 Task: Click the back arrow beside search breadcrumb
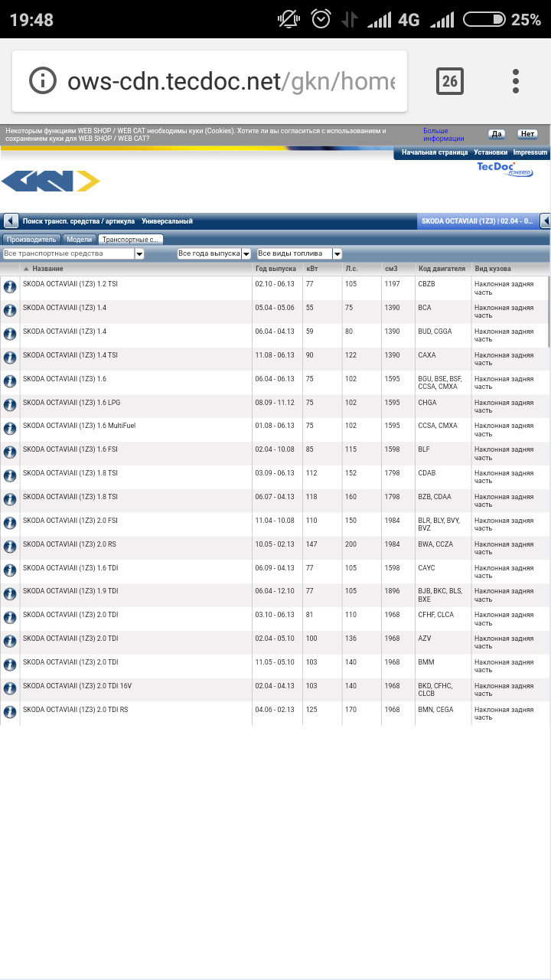10,221
